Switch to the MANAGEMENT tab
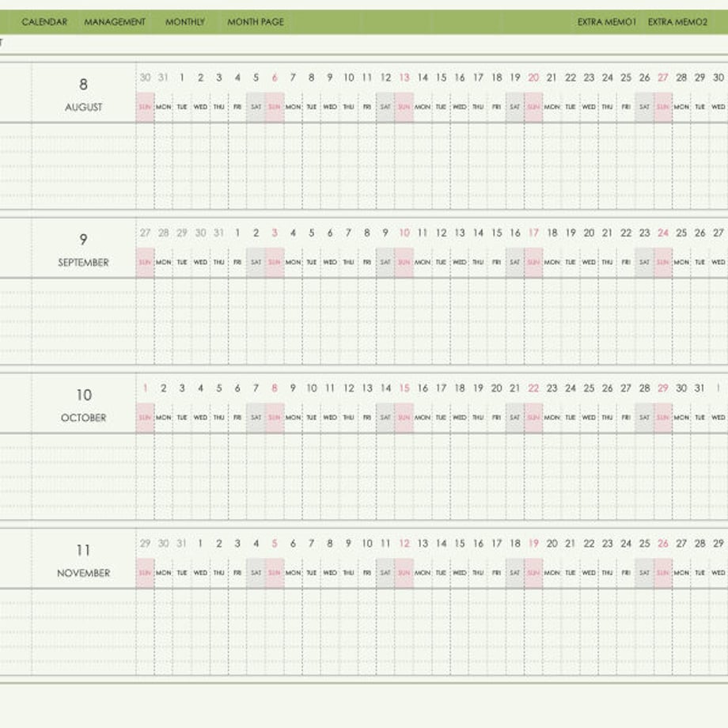 tap(115, 22)
